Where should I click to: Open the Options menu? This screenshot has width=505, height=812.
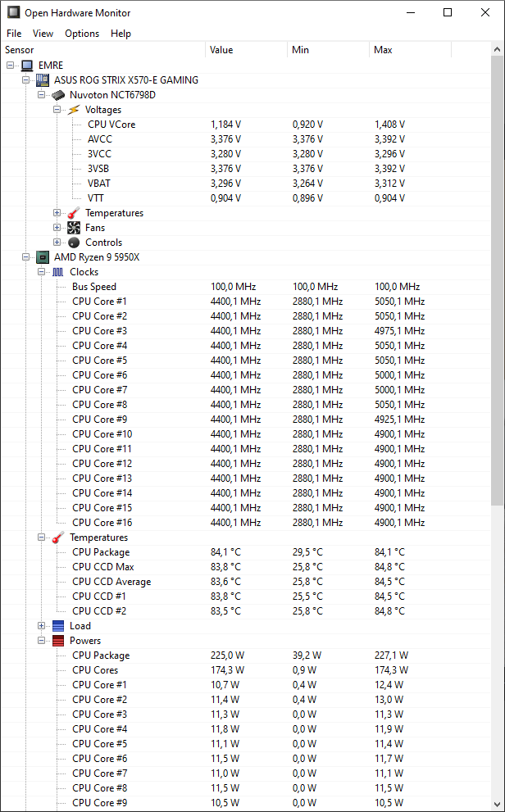pyautogui.click(x=82, y=34)
